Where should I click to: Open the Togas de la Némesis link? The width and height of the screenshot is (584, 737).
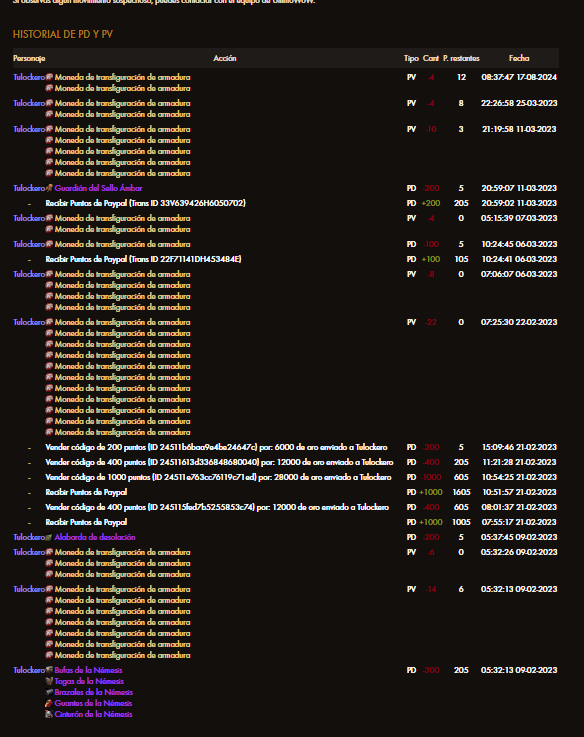tap(89, 681)
